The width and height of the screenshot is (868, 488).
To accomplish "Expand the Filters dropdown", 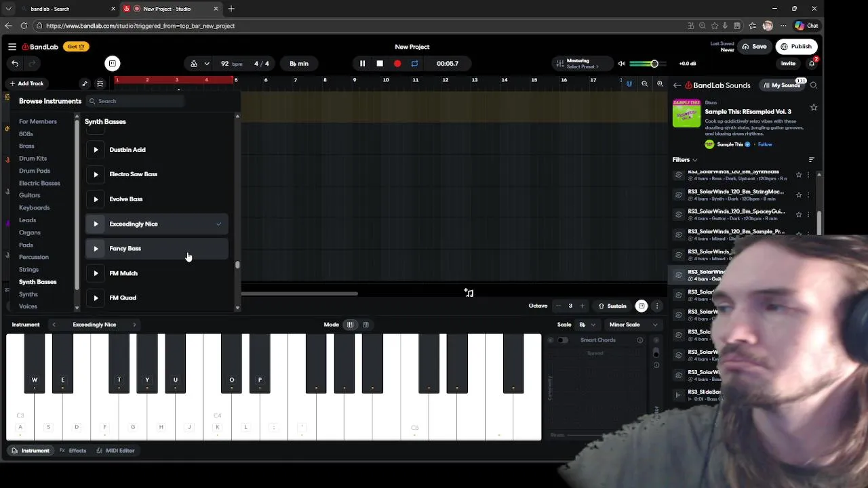I will 685,160.
